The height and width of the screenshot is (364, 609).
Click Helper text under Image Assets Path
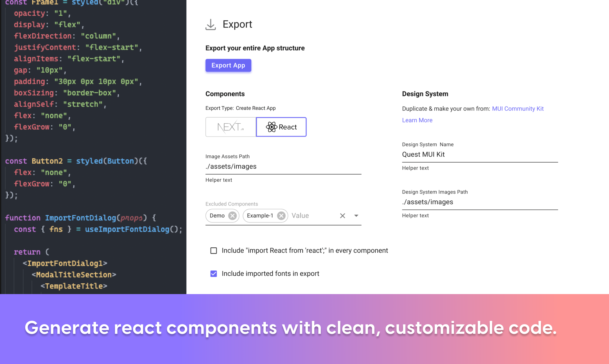[x=219, y=180]
